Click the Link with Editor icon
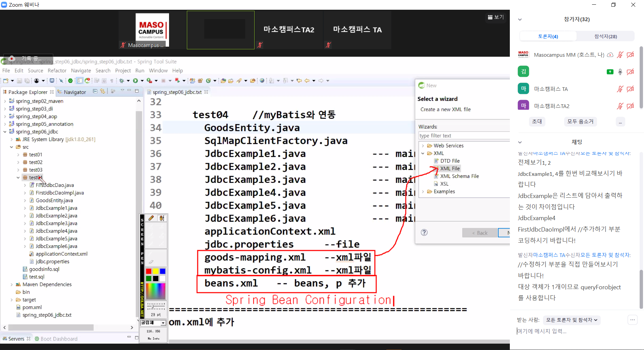This screenshot has height=350, width=644. point(103,91)
